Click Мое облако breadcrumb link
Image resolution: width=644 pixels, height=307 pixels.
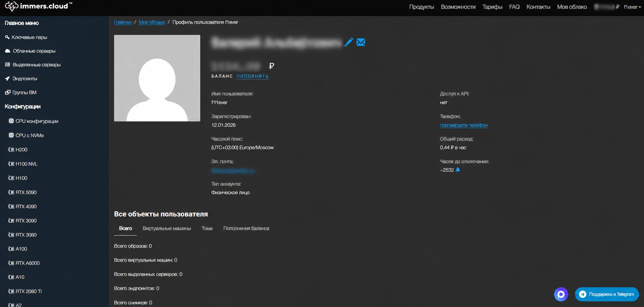pyautogui.click(x=152, y=22)
